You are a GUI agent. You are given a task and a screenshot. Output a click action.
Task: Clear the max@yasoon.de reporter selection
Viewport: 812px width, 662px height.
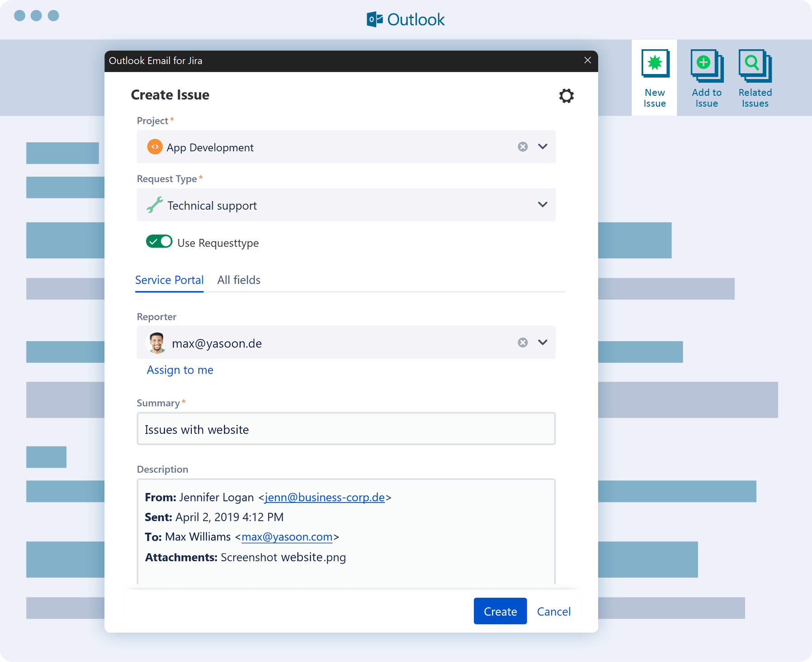523,343
